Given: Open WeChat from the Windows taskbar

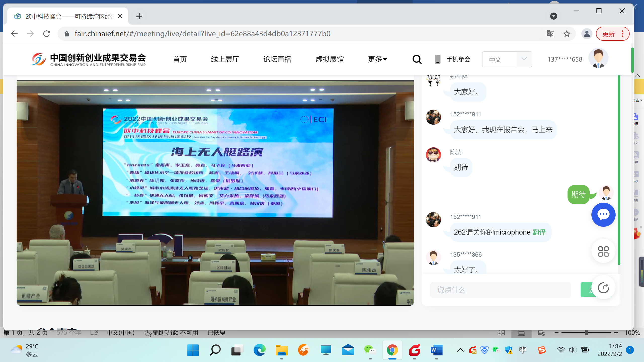Looking at the screenshot, I should point(370,350).
